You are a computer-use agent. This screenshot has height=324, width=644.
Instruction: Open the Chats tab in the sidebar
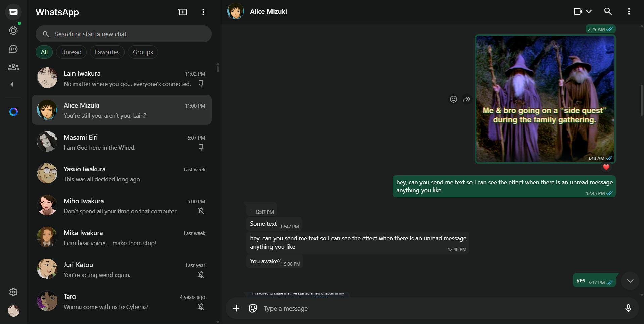point(13,12)
